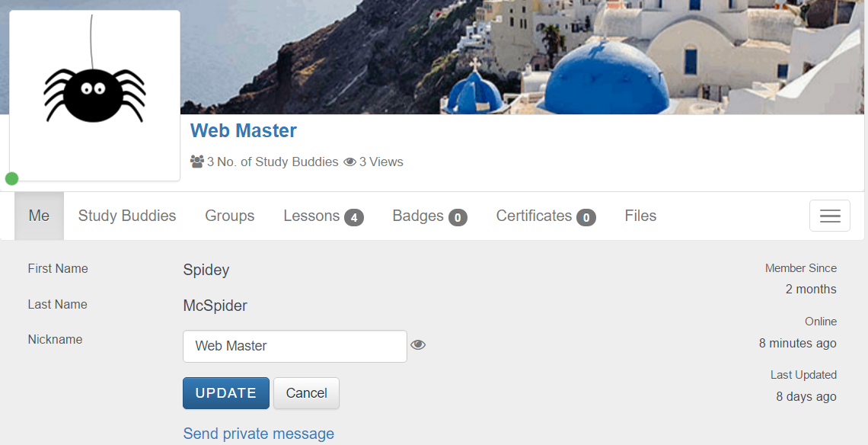This screenshot has height=445, width=868.
Task: Open the Groups tab
Action: pyautogui.click(x=230, y=216)
